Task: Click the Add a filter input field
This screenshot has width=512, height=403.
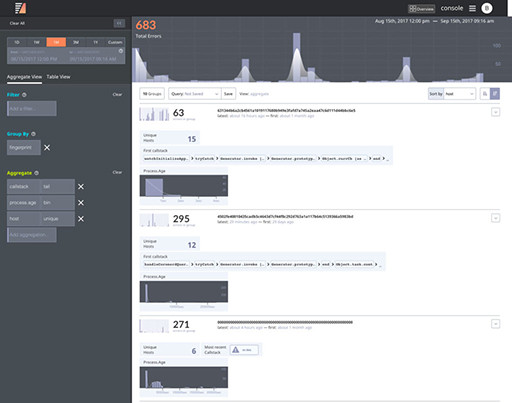Action: pyautogui.click(x=32, y=109)
